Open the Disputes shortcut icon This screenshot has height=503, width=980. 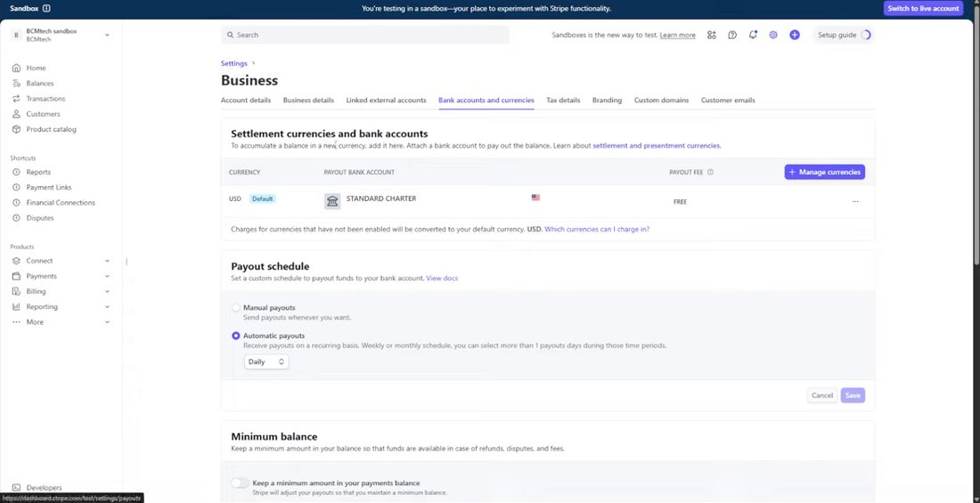pos(16,218)
